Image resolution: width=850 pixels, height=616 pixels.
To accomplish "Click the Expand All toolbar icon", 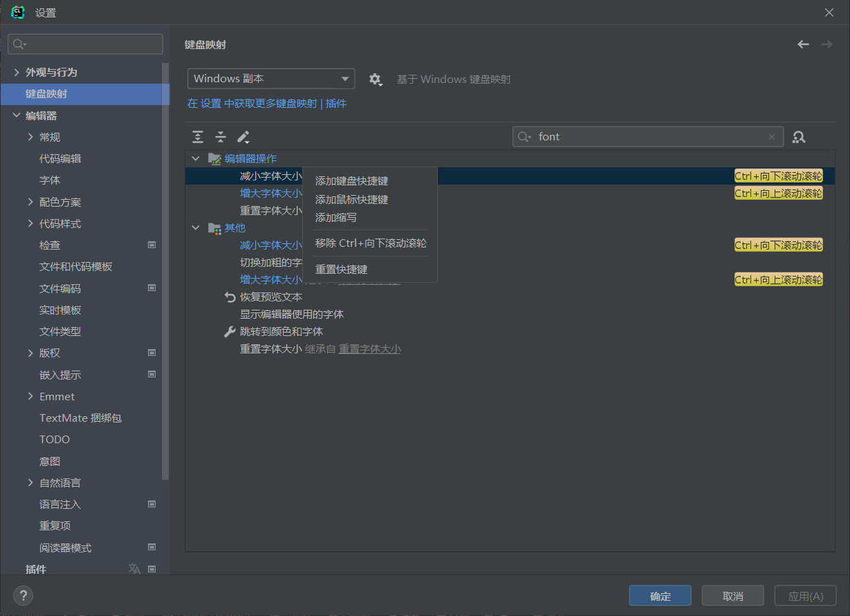I will 198,137.
